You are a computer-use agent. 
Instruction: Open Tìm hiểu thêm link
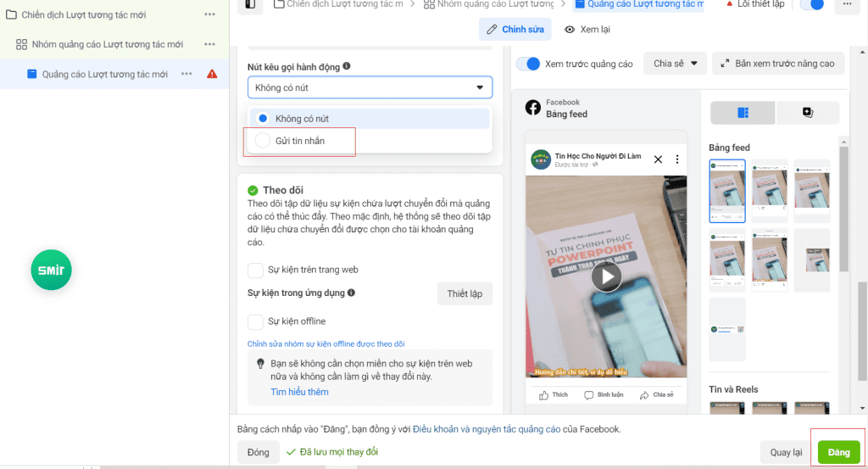[299, 392]
